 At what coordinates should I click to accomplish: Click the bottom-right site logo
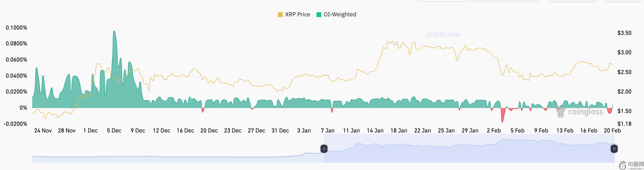click(631, 165)
